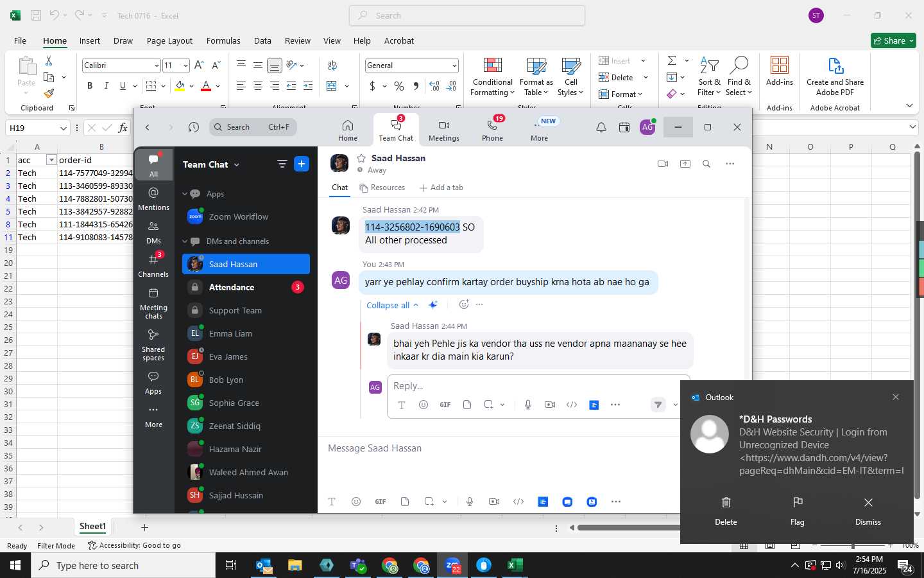924x578 pixels.
Task: Open Channels in Zoom sidebar
Action: pos(153,265)
